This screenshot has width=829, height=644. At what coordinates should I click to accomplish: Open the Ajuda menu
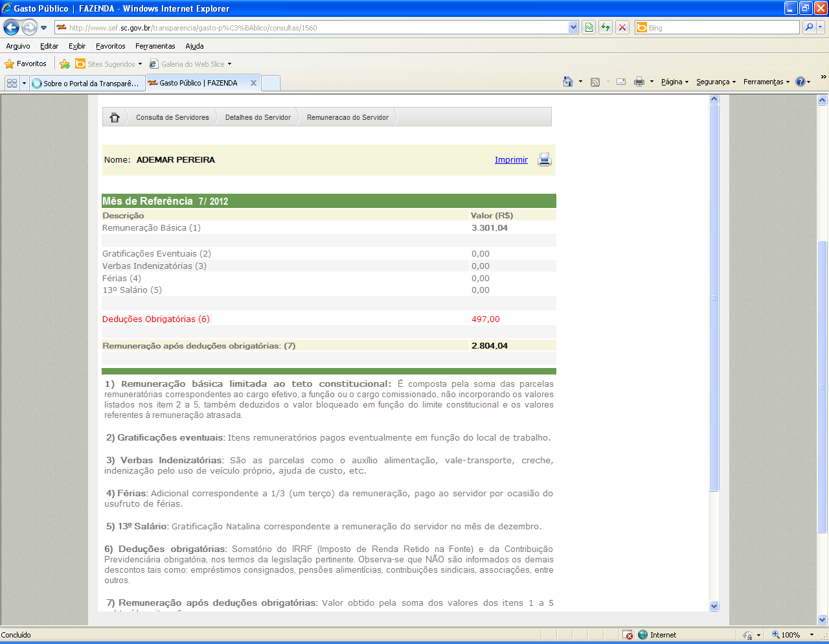(194, 46)
